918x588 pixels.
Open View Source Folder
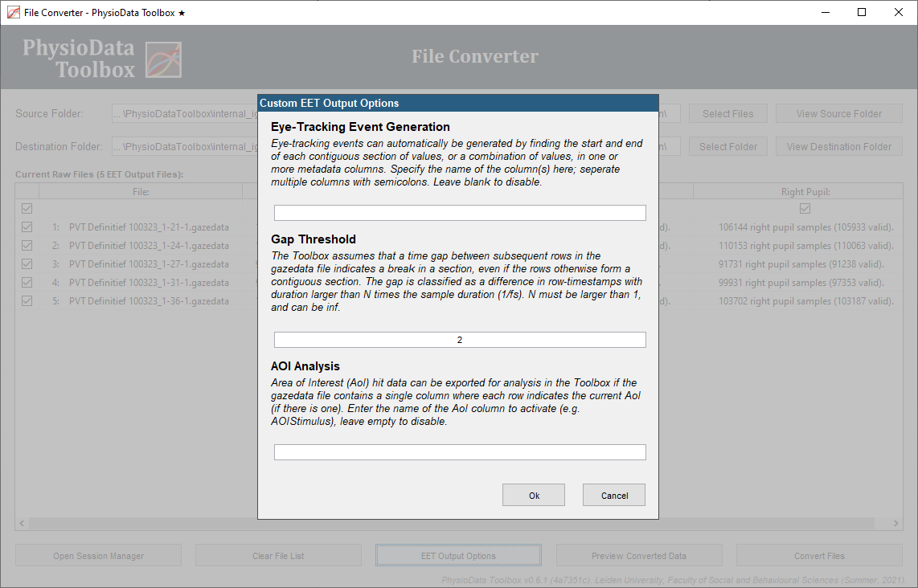pyautogui.click(x=839, y=113)
